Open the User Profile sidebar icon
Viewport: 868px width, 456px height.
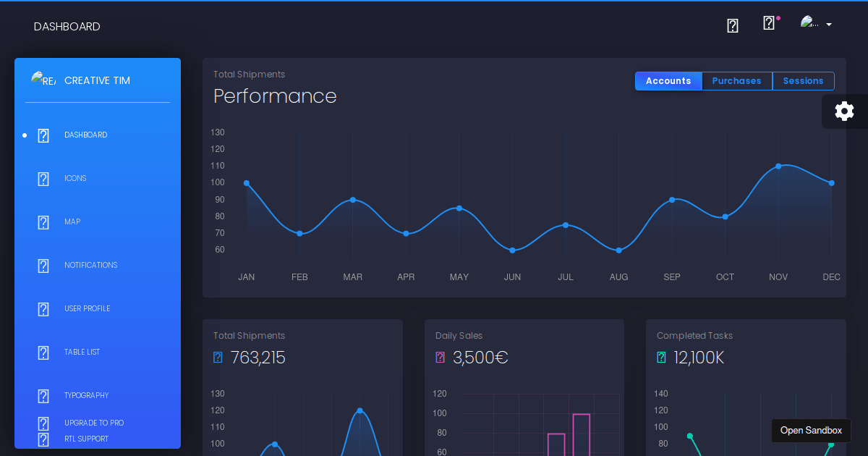[43, 308]
